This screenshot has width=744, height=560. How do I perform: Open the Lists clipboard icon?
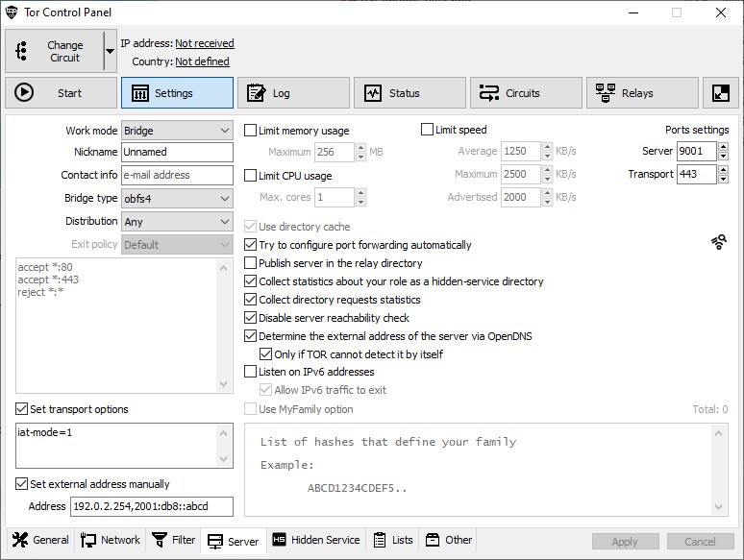pos(380,540)
